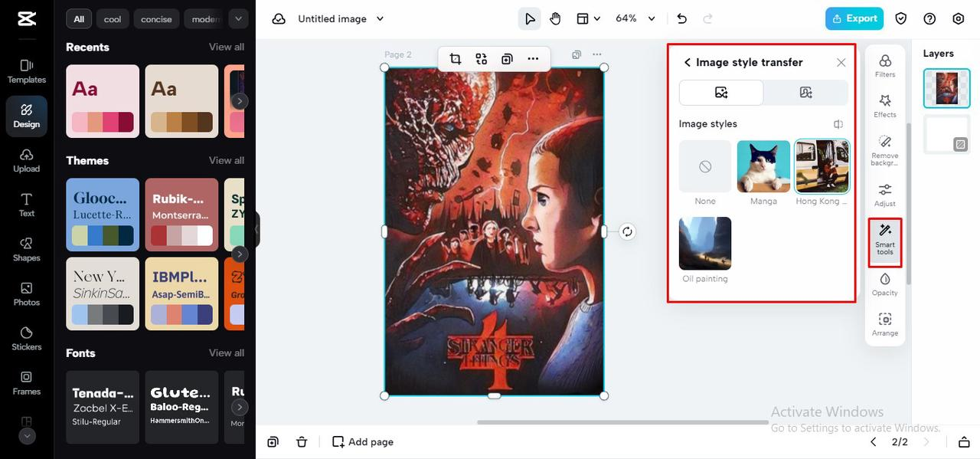This screenshot has width=980, height=459.
Task: Open the Filters tool
Action: click(885, 65)
